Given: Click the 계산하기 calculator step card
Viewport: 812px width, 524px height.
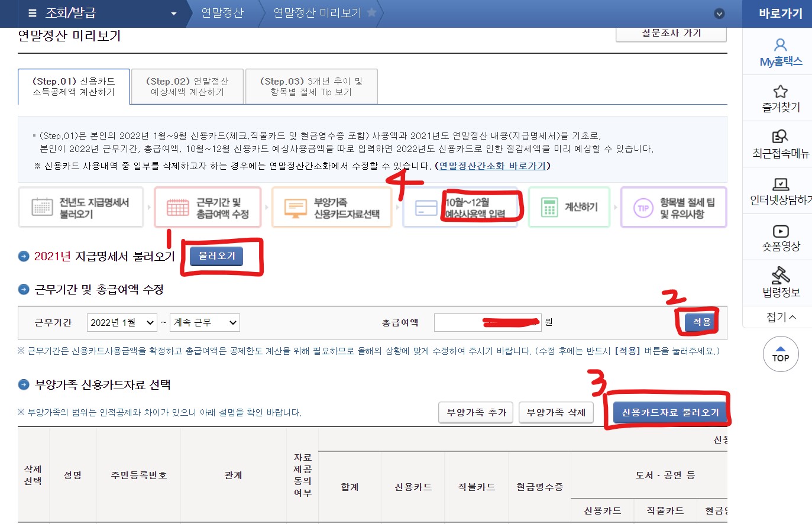Looking at the screenshot, I should click(569, 208).
